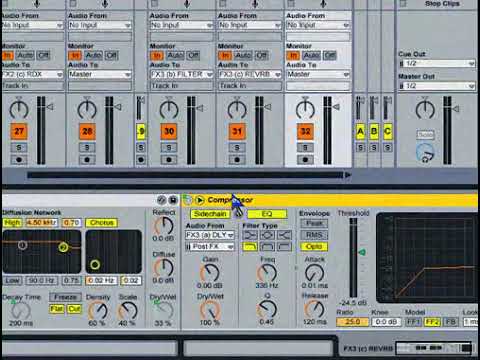The image size is (480, 360).
Task: Click the Reverb save preset disk icon
Action: (x=173, y=200)
